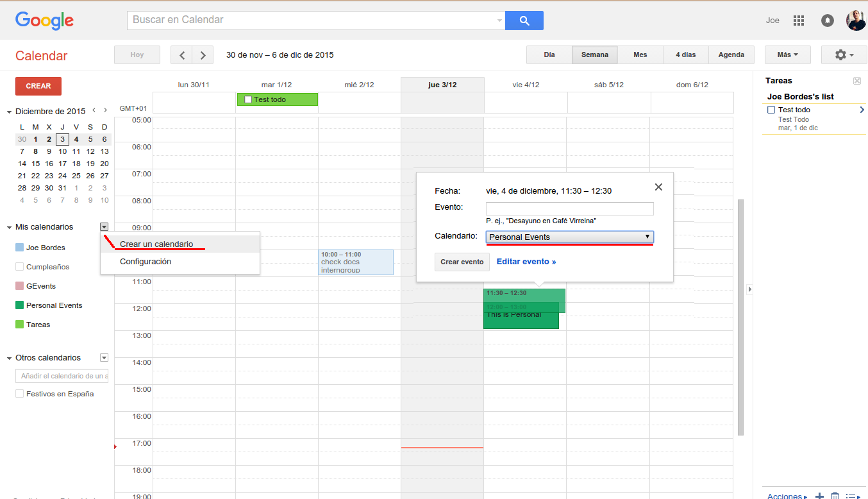Go to the previous week arrow
Image resolution: width=868 pixels, height=499 pixels.
click(181, 55)
